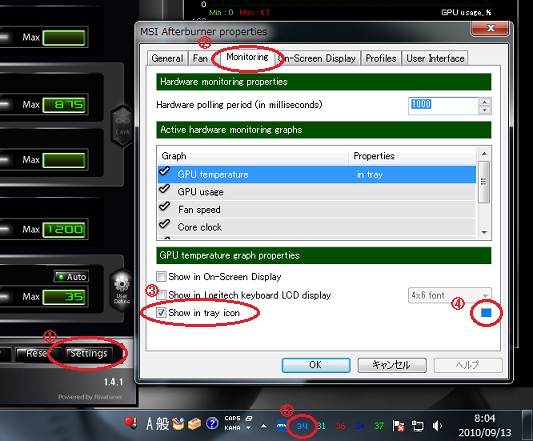
Task: Click the 875 Max value field
Action: [65, 104]
